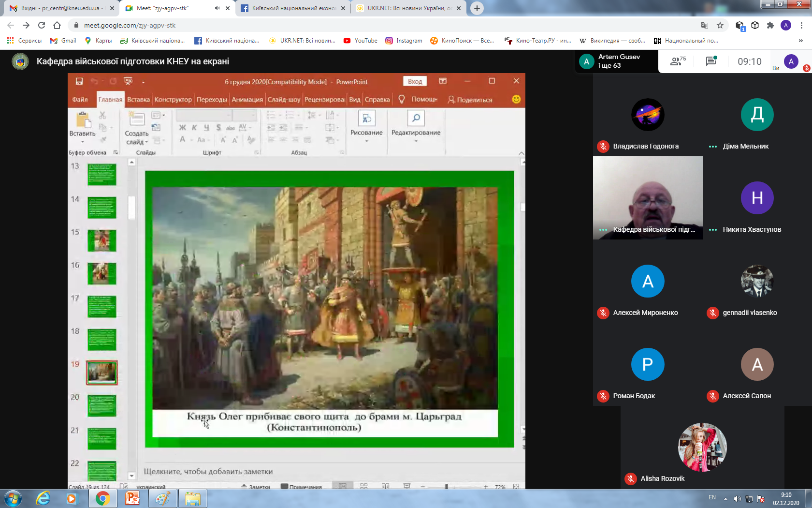Reload the Google Meet page
This screenshot has width=812, height=508.
42,25
